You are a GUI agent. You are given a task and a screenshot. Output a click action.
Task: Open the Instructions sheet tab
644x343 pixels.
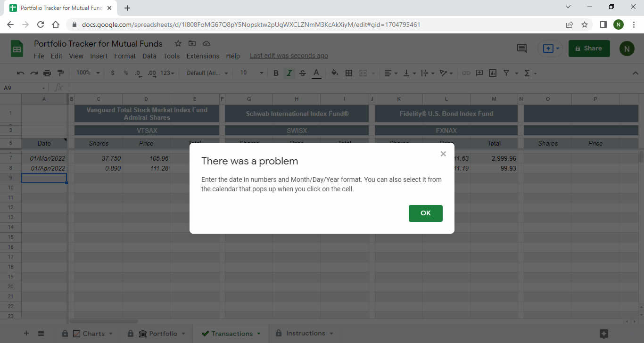pos(304,333)
